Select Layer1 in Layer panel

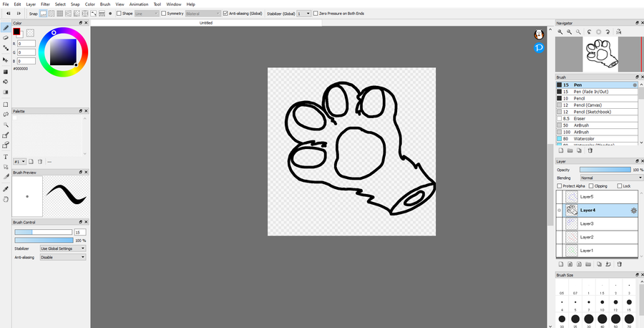(x=597, y=251)
